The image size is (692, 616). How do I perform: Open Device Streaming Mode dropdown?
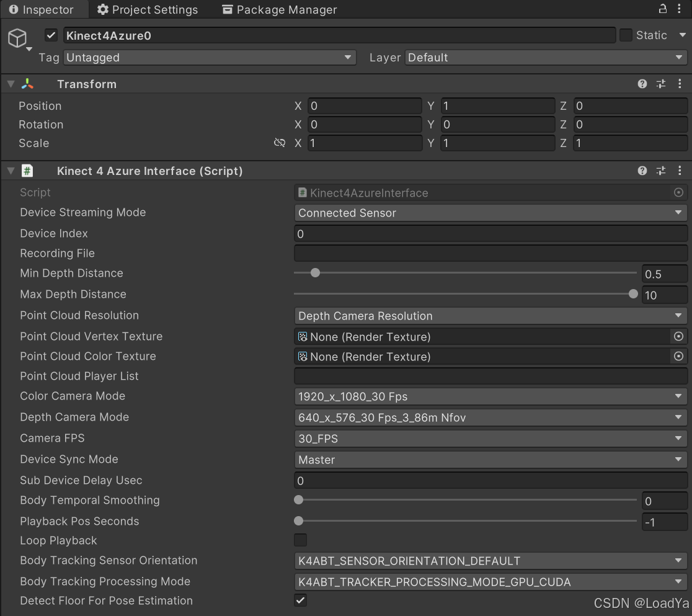click(490, 213)
